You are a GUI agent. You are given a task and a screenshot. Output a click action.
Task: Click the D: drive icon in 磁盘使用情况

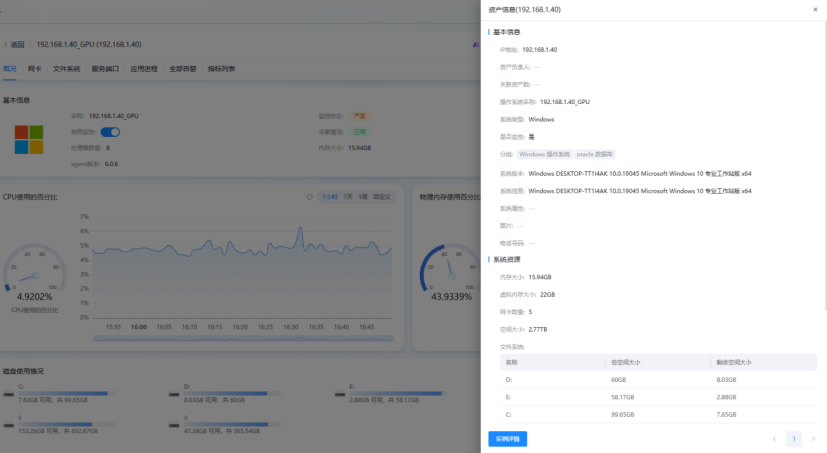174,394
